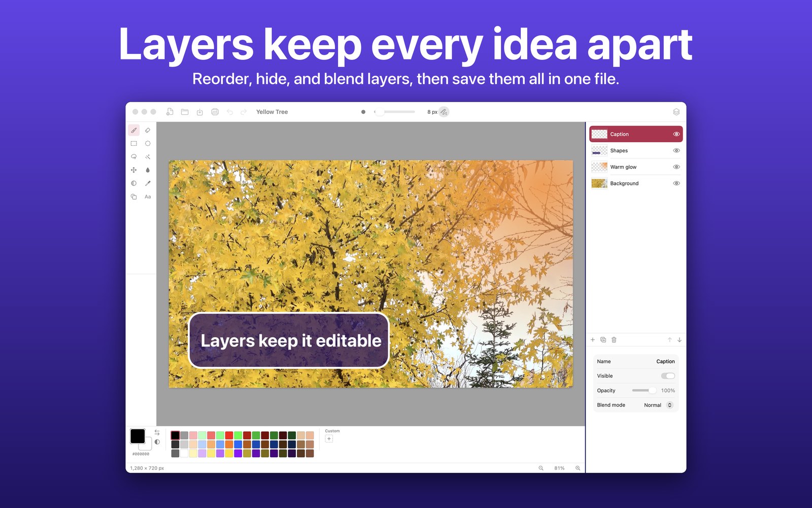Select the Move tool
This screenshot has height=508, width=812.
pyautogui.click(x=134, y=170)
